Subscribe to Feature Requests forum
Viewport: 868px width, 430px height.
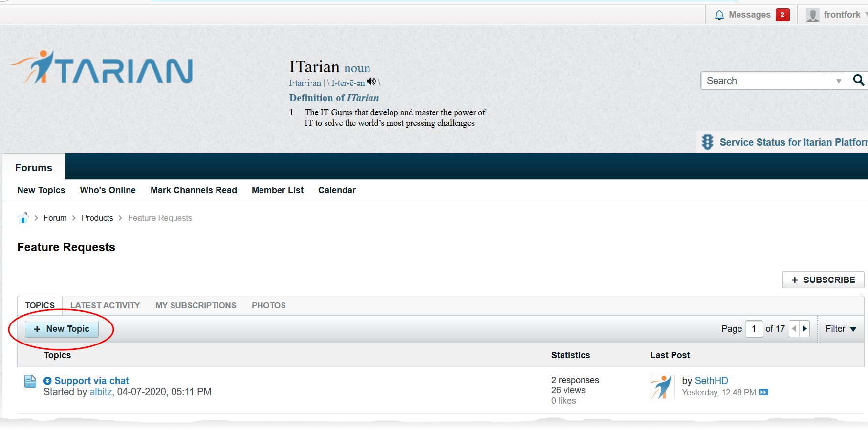point(823,280)
